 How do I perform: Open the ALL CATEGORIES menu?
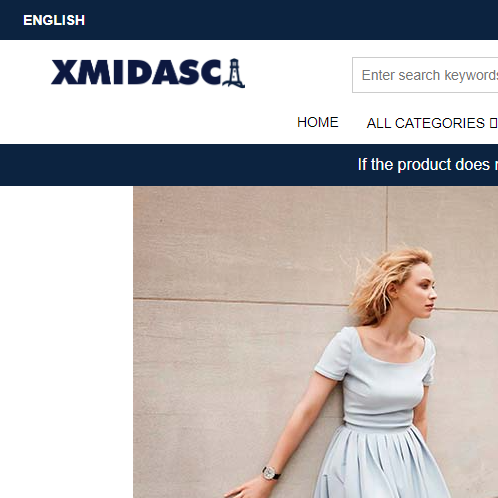click(x=426, y=123)
